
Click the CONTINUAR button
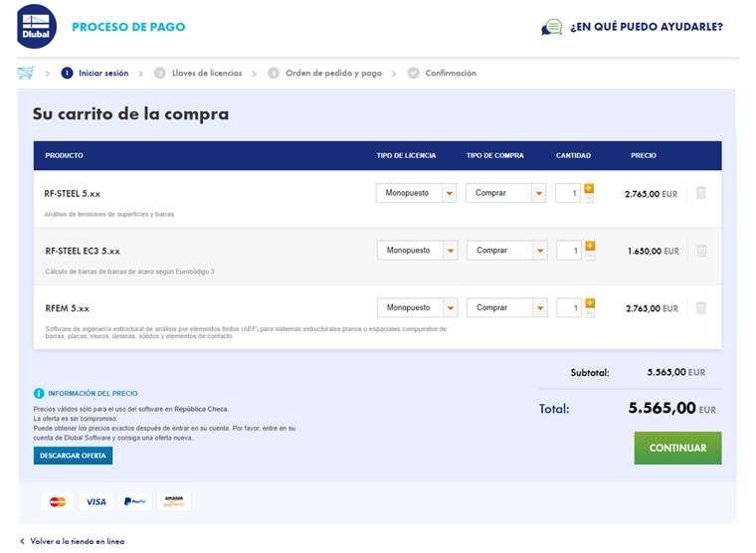[677, 448]
